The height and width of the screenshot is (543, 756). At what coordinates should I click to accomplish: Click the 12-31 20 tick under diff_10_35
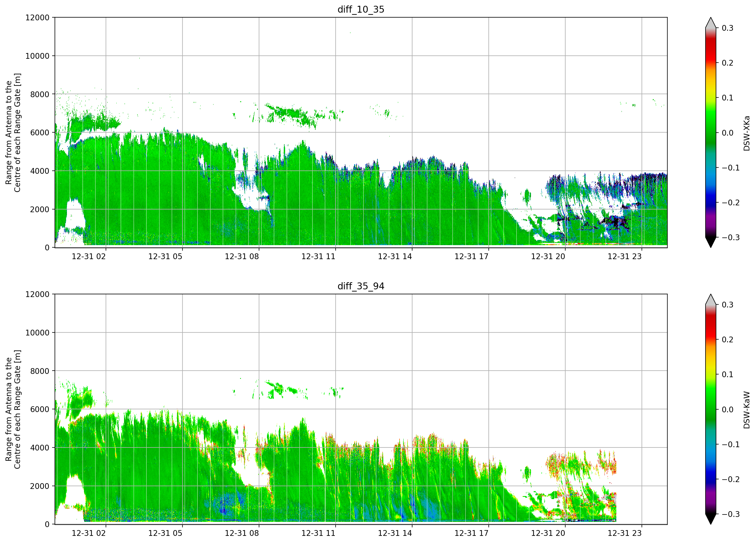tap(548, 256)
